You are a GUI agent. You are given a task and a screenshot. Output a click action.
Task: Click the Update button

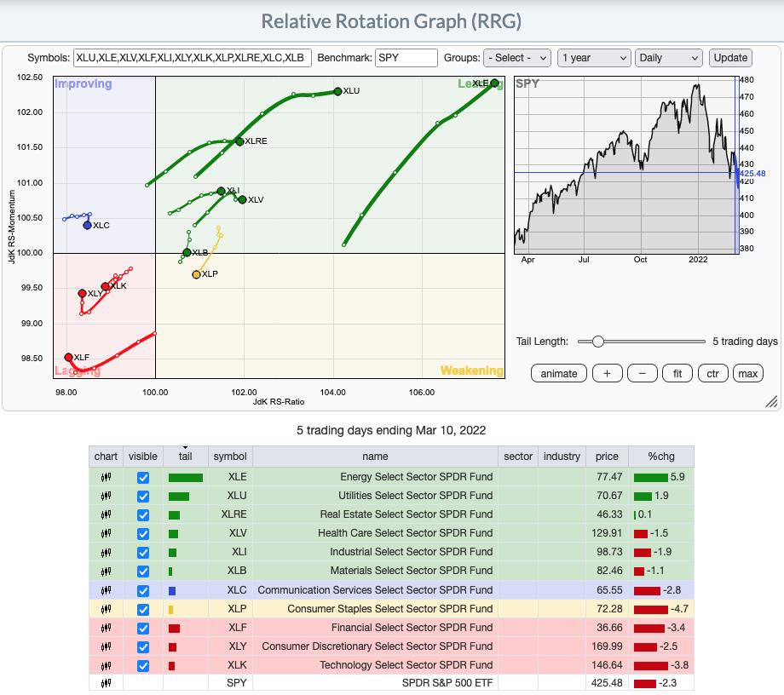[730, 58]
